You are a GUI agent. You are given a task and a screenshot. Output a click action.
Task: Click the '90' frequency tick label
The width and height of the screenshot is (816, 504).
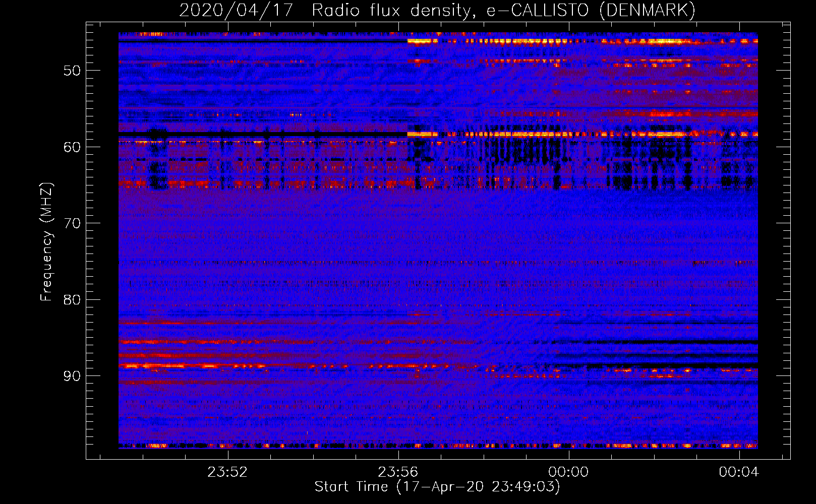coord(72,376)
